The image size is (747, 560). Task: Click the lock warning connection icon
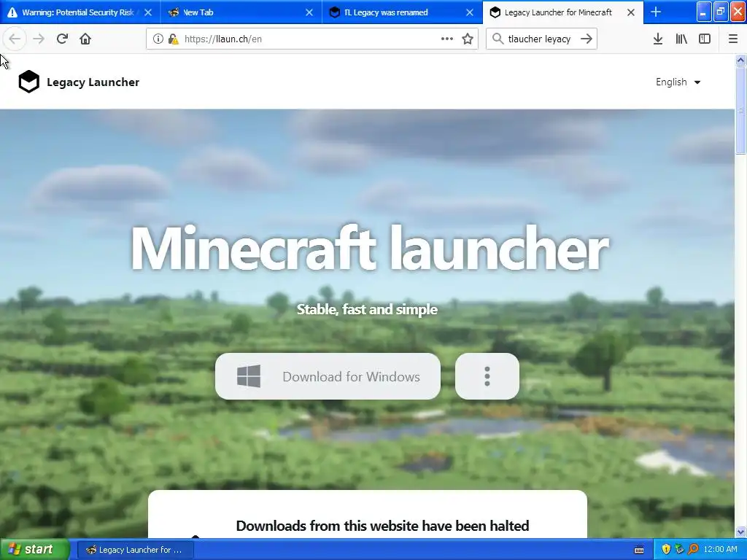click(173, 39)
